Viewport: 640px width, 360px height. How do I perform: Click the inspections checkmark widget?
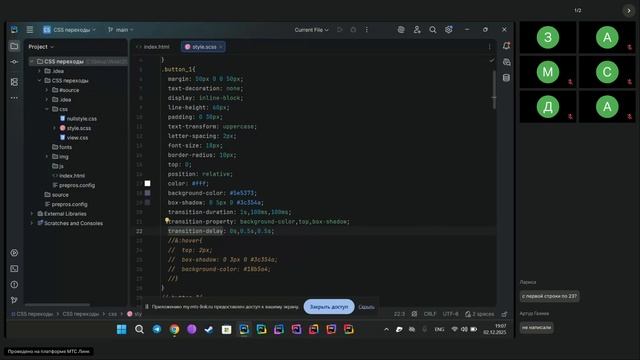click(492, 60)
